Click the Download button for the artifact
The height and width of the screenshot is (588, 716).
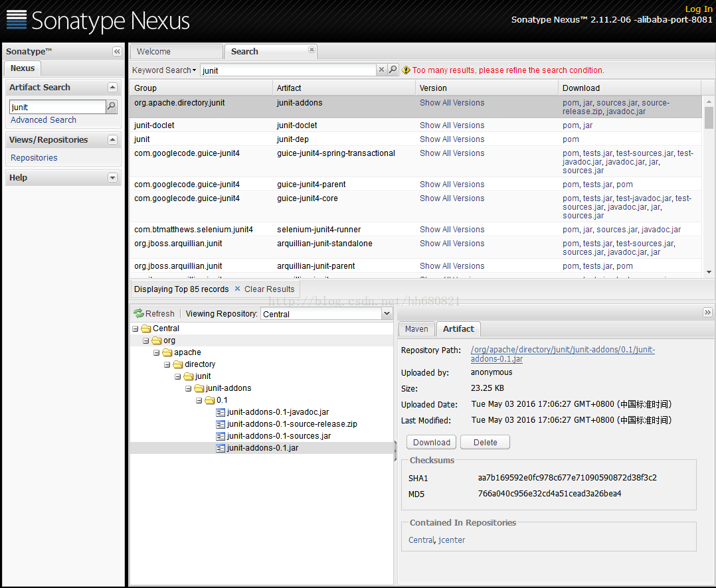point(431,442)
